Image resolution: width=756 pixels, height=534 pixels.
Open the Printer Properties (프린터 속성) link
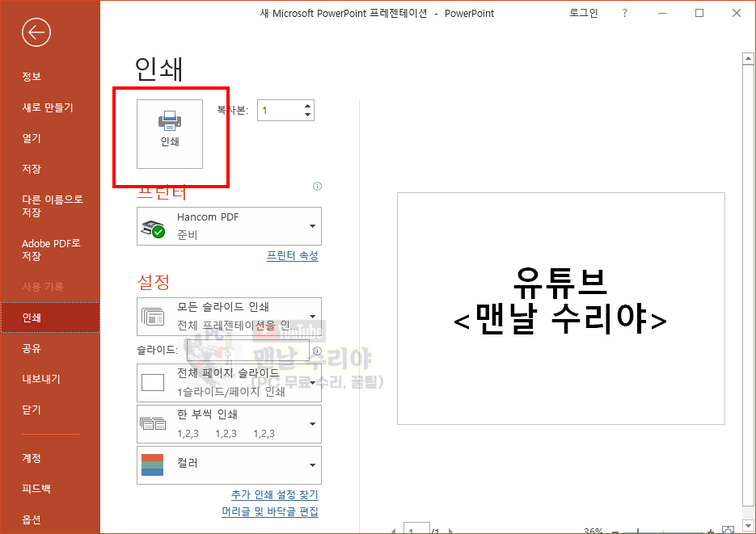pos(293,255)
